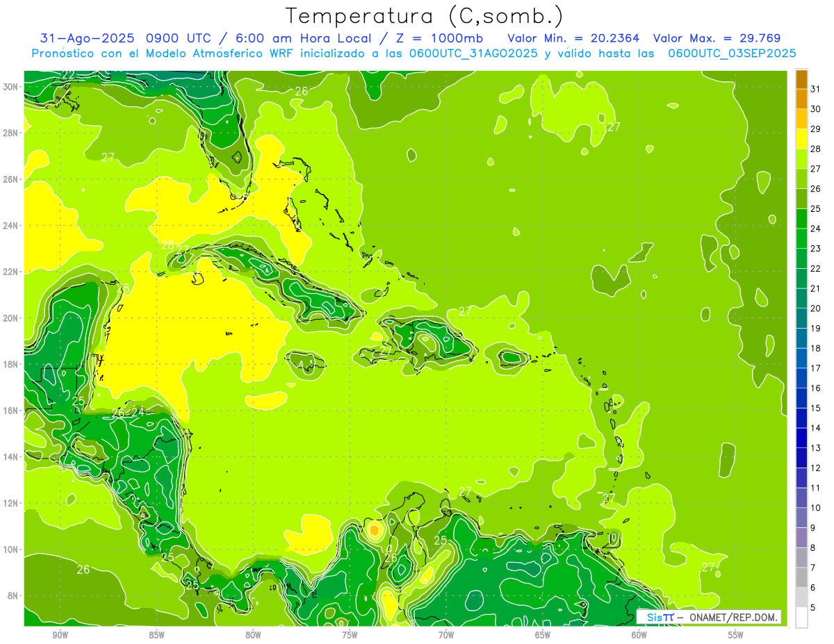Click the yellow legend swatch between 28 and 29

click(801, 138)
